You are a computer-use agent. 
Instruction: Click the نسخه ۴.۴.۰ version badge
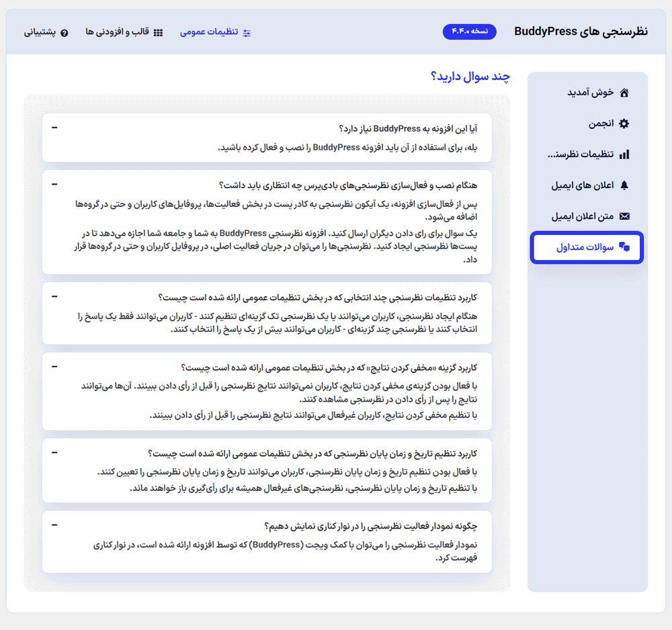point(469,32)
